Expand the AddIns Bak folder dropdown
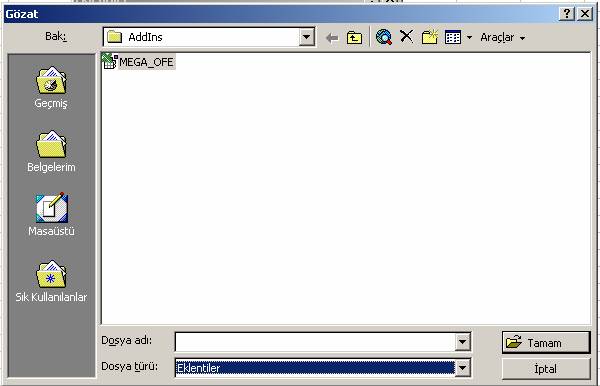Screen dimensions: 600x386 307,37
